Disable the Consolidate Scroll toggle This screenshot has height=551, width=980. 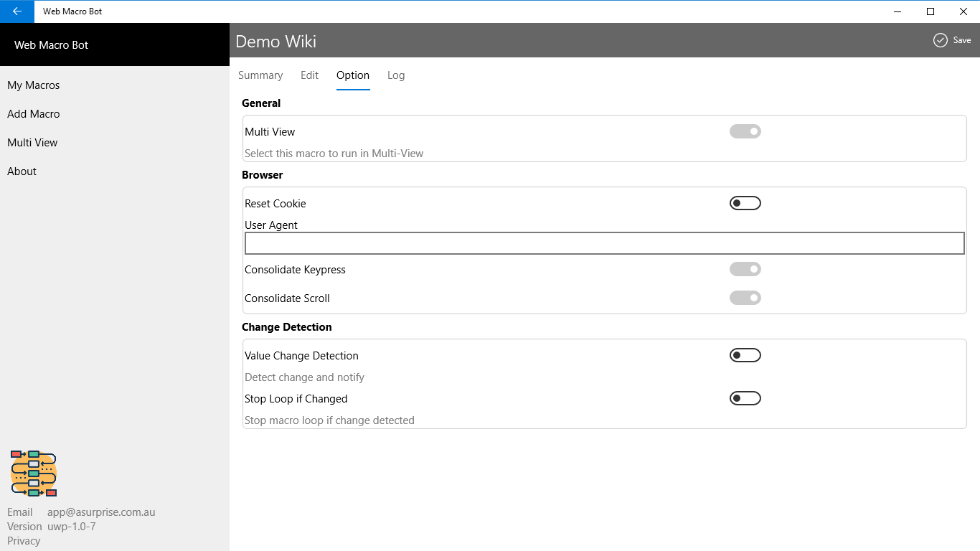tap(745, 298)
